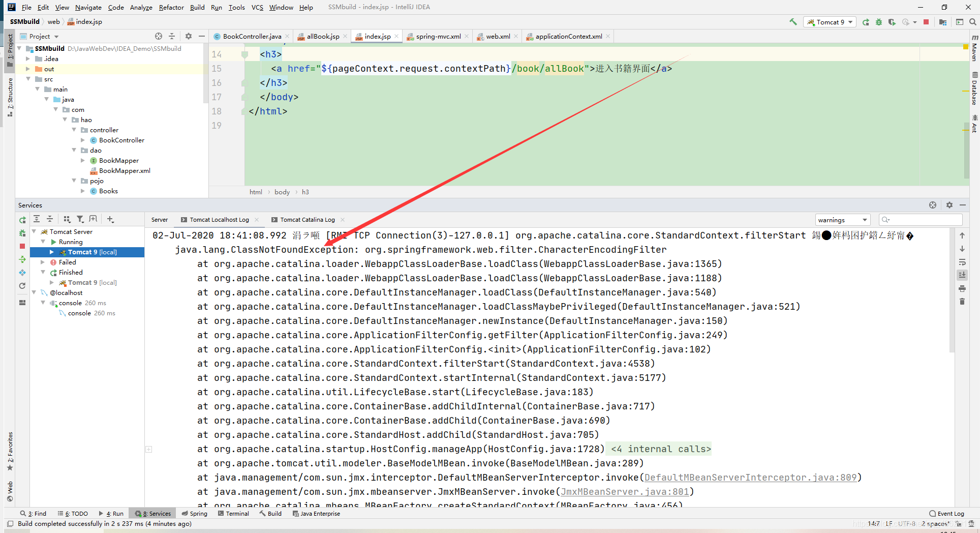Screen dimensions: 980x533
Task: Open Database side tool window
Action: [x=974, y=89]
